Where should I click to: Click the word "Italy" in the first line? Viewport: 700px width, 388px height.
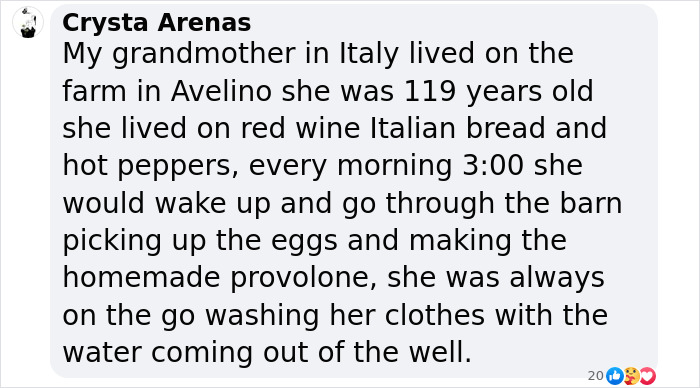(369, 54)
